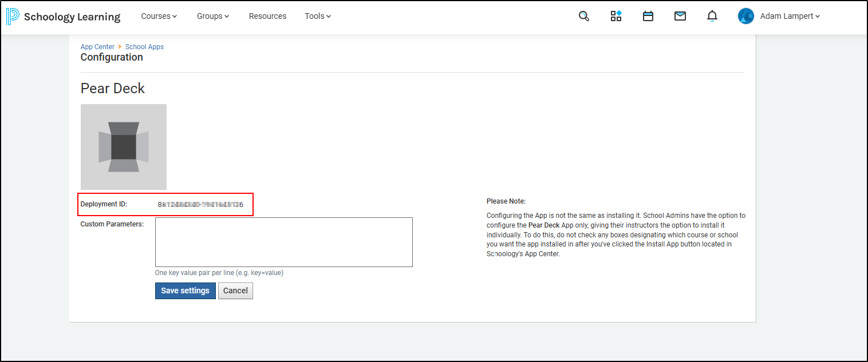The height and width of the screenshot is (362, 868).
Task: Open the Resources menu item
Action: pos(267,16)
